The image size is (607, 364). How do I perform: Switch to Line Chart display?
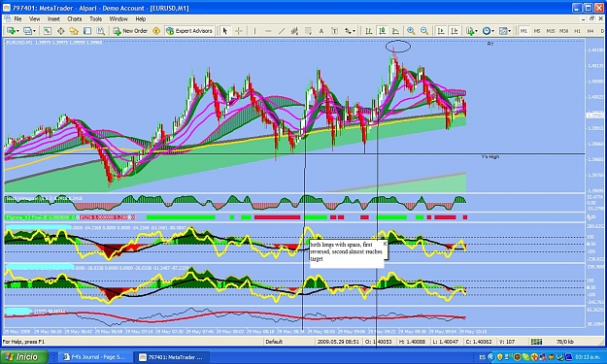click(x=395, y=31)
